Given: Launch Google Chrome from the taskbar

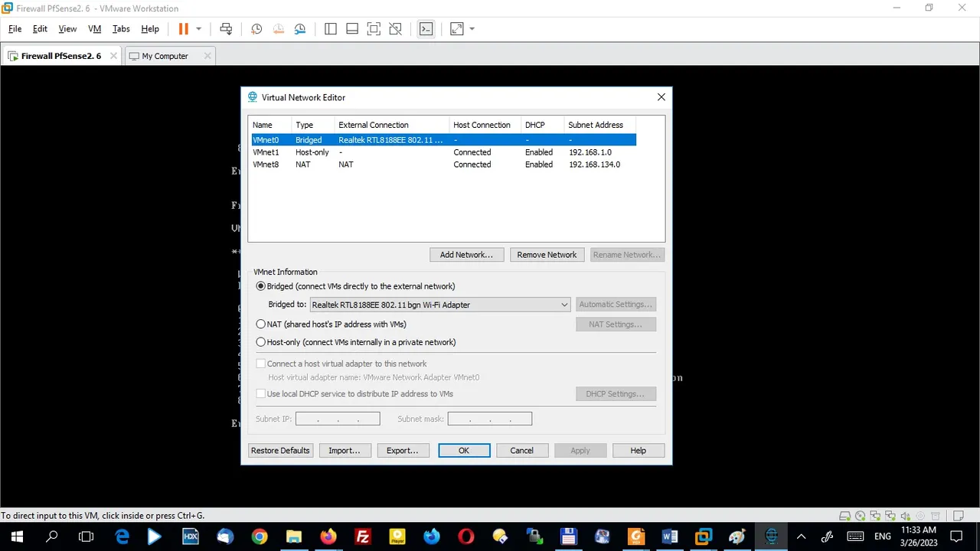Looking at the screenshot, I should point(260,536).
